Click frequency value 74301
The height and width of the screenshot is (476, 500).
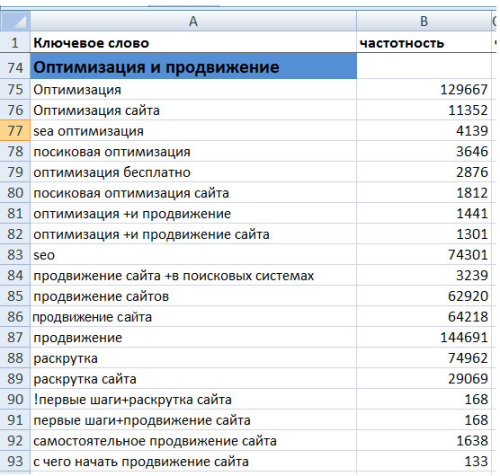(x=468, y=255)
